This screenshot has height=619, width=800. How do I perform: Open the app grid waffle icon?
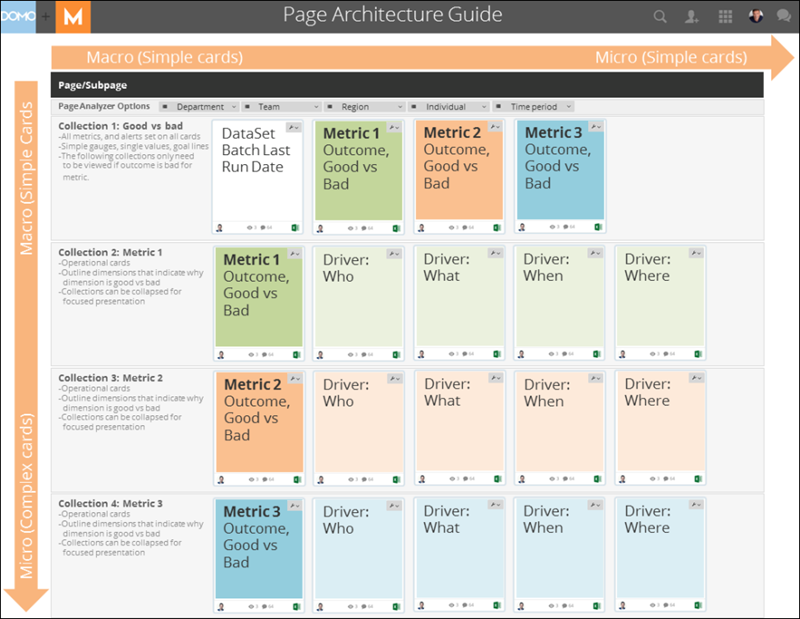tap(725, 17)
